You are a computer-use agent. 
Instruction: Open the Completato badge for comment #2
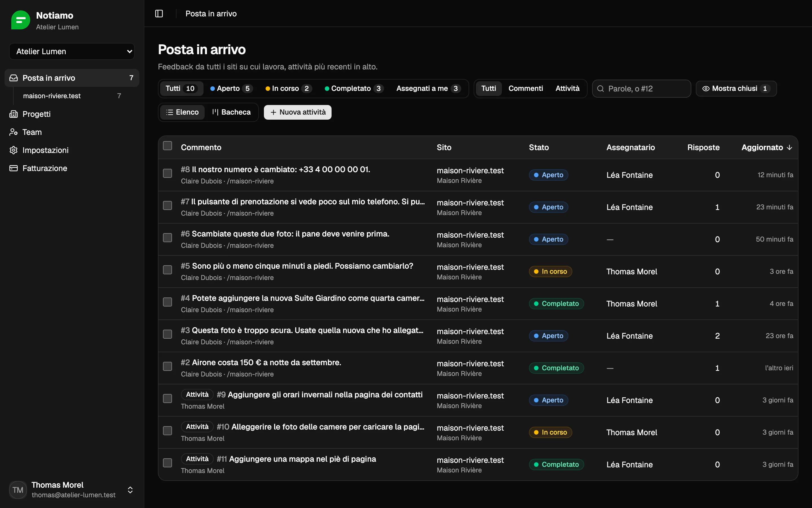[x=556, y=368]
